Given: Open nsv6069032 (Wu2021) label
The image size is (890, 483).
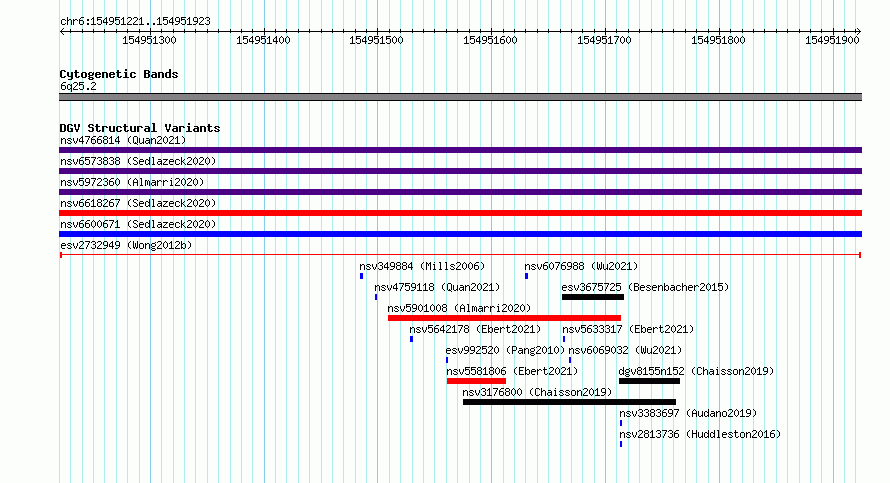Looking at the screenshot, I should tap(625, 350).
